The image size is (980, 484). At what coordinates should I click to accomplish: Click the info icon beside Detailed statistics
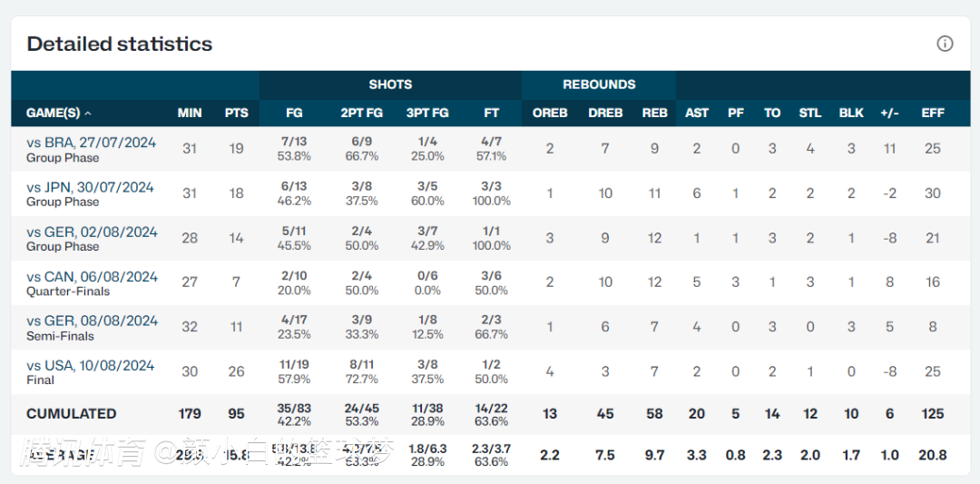click(945, 44)
